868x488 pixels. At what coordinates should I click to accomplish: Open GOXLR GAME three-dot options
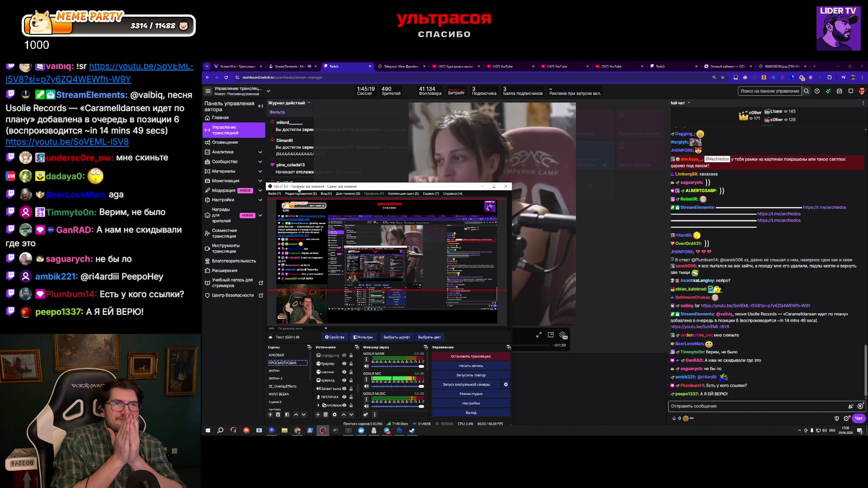(366, 360)
